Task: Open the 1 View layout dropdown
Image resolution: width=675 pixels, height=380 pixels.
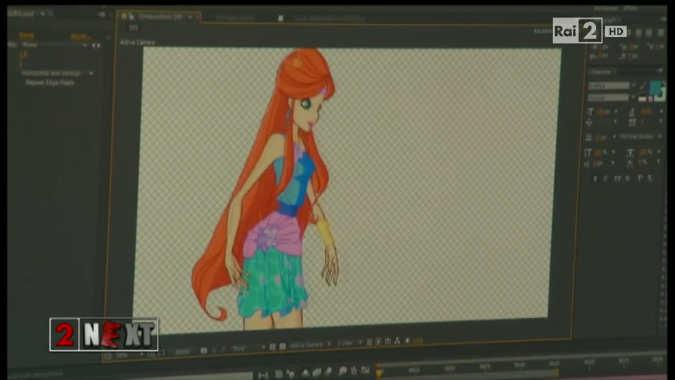Action: click(350, 343)
